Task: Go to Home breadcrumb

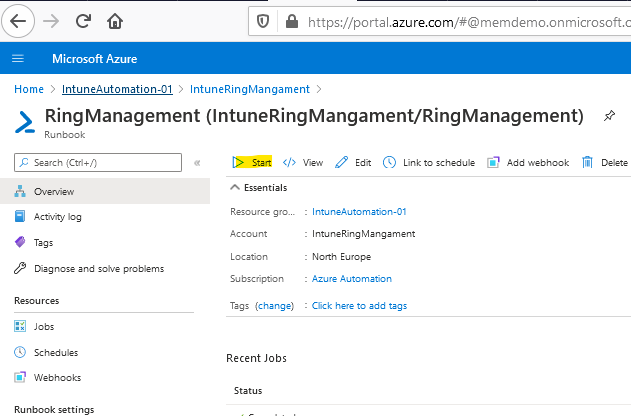Action: coord(29,89)
